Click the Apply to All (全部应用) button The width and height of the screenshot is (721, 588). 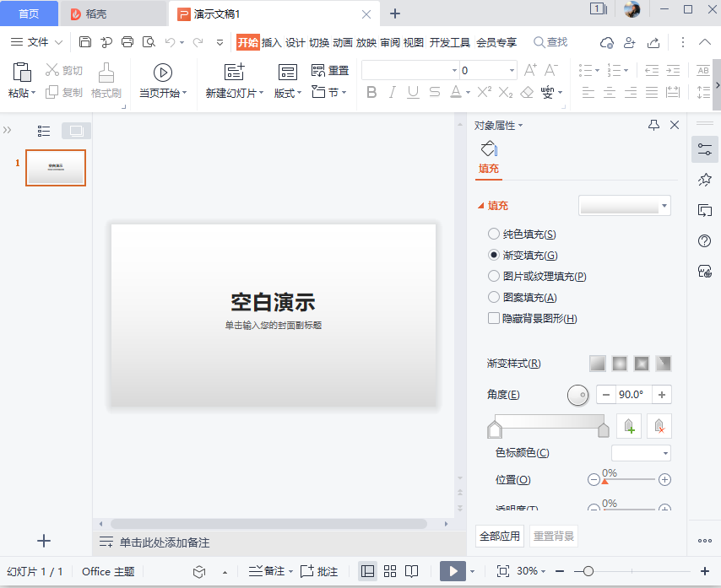pyautogui.click(x=500, y=536)
